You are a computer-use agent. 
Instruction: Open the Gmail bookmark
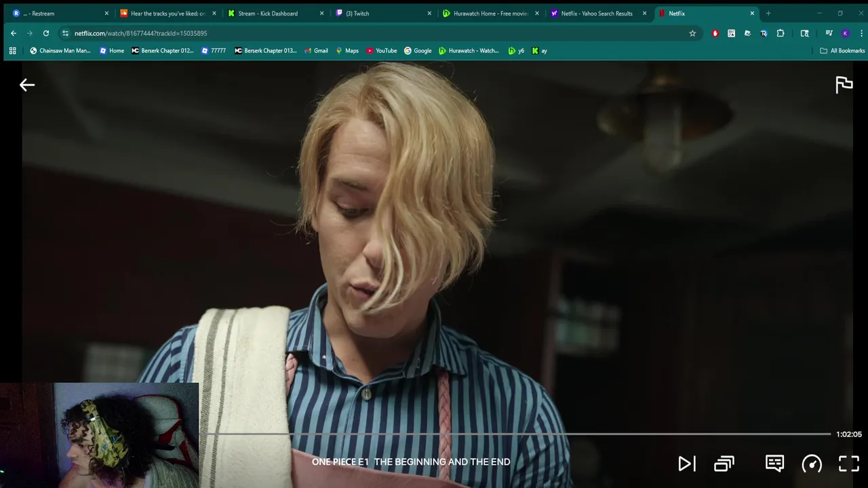tap(316, 51)
